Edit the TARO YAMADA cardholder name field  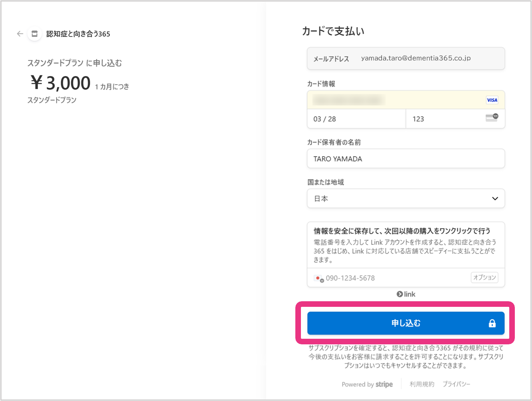[x=405, y=159]
